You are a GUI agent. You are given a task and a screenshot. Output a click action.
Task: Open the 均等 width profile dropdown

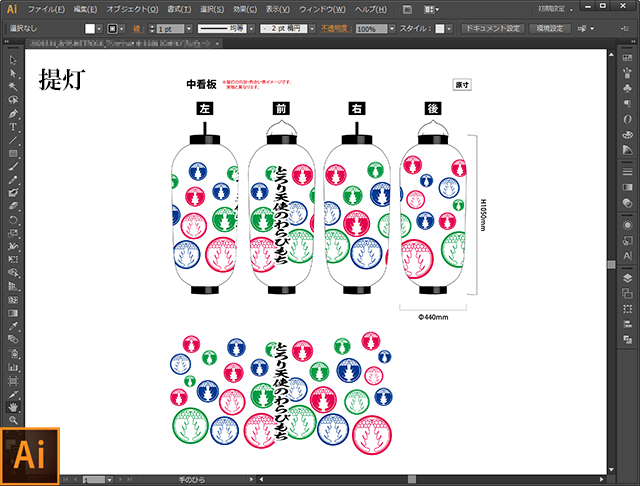pos(251,29)
